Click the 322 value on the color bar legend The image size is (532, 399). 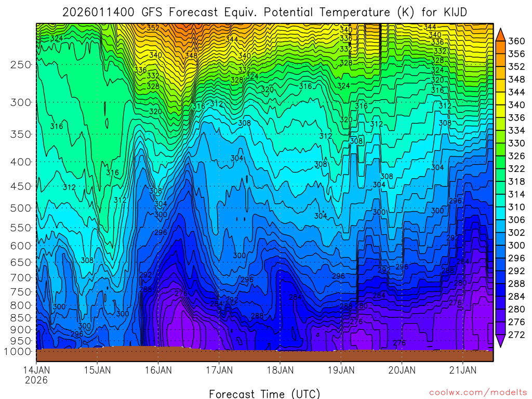[x=516, y=169]
